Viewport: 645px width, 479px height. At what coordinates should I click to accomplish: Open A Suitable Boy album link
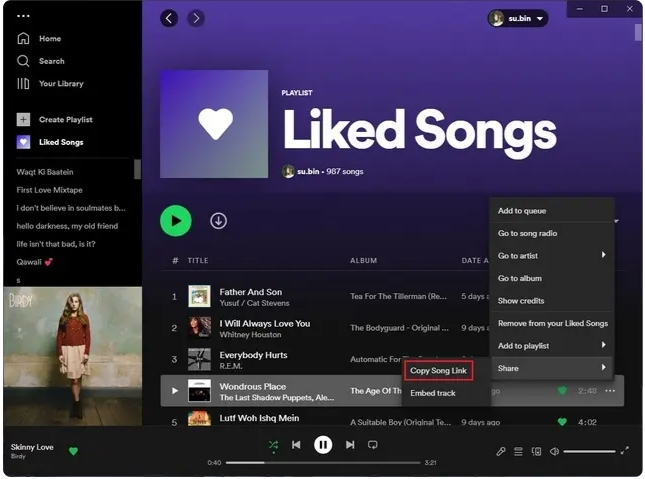pos(401,422)
